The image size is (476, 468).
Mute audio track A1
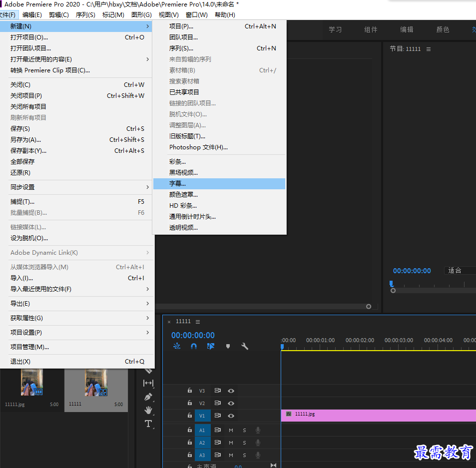point(231,431)
